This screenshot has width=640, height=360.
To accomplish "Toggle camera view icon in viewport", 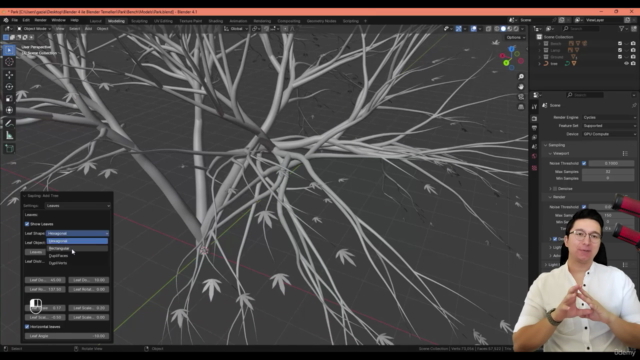I will (521, 97).
